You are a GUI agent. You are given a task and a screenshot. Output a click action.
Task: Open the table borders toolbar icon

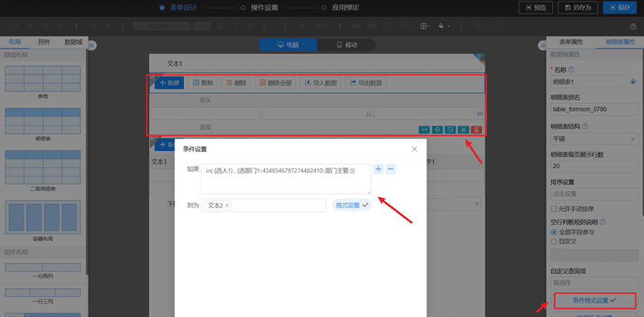tap(424, 26)
